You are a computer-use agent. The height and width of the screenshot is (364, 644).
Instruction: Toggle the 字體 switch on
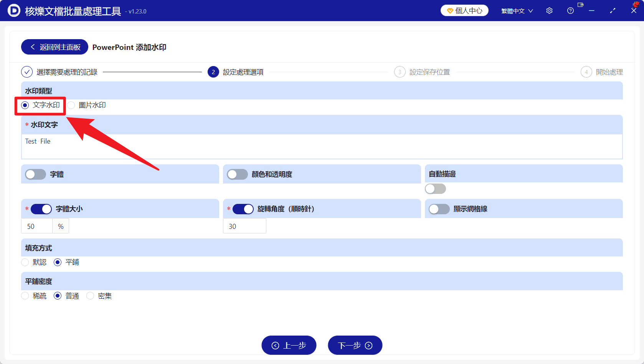click(x=35, y=174)
